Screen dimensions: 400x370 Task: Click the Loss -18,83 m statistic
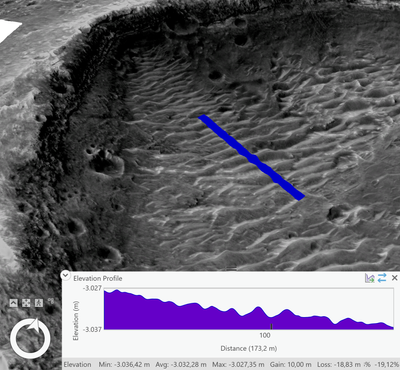339,364
